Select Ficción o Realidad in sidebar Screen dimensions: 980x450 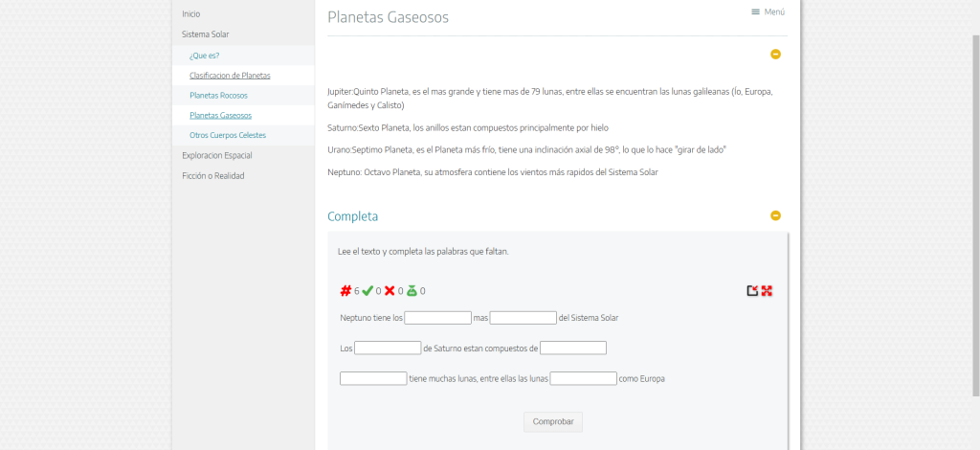tap(213, 176)
